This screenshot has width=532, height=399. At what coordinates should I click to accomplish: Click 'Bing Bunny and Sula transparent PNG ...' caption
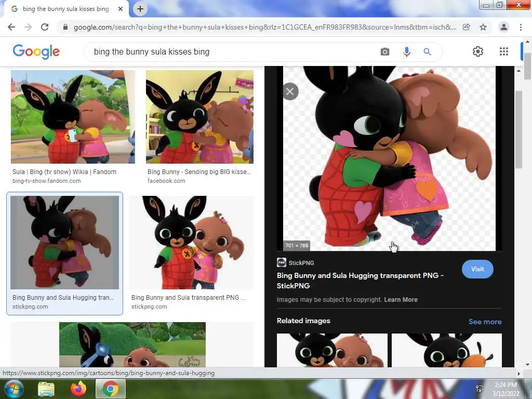coord(188,298)
